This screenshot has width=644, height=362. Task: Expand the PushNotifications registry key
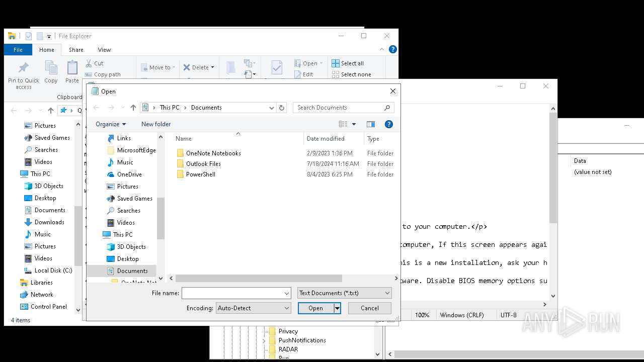coord(264,340)
